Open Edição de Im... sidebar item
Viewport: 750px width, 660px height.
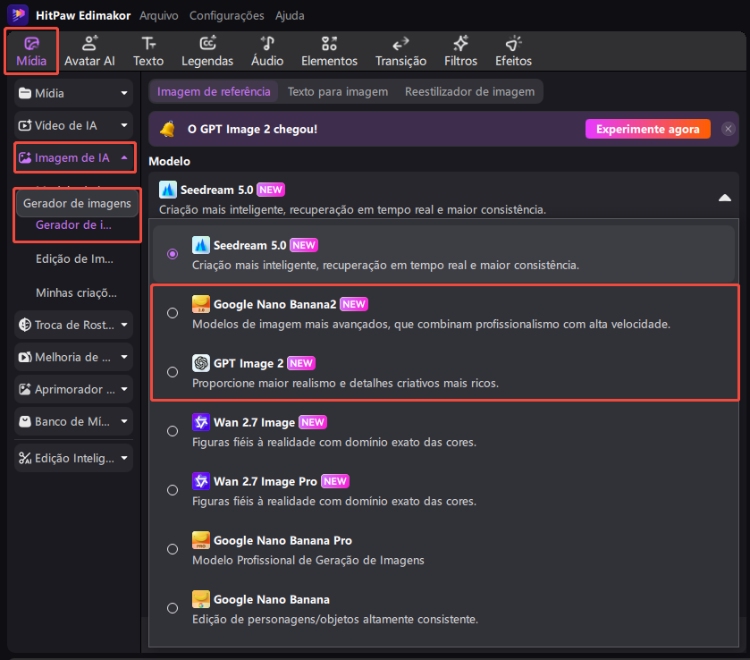point(75,259)
